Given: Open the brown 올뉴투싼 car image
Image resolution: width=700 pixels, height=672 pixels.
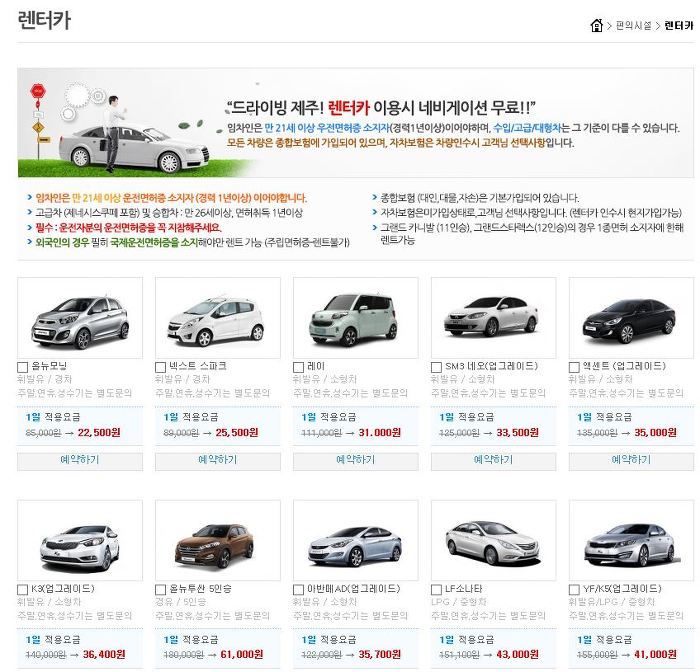Looking at the screenshot, I should [218, 540].
